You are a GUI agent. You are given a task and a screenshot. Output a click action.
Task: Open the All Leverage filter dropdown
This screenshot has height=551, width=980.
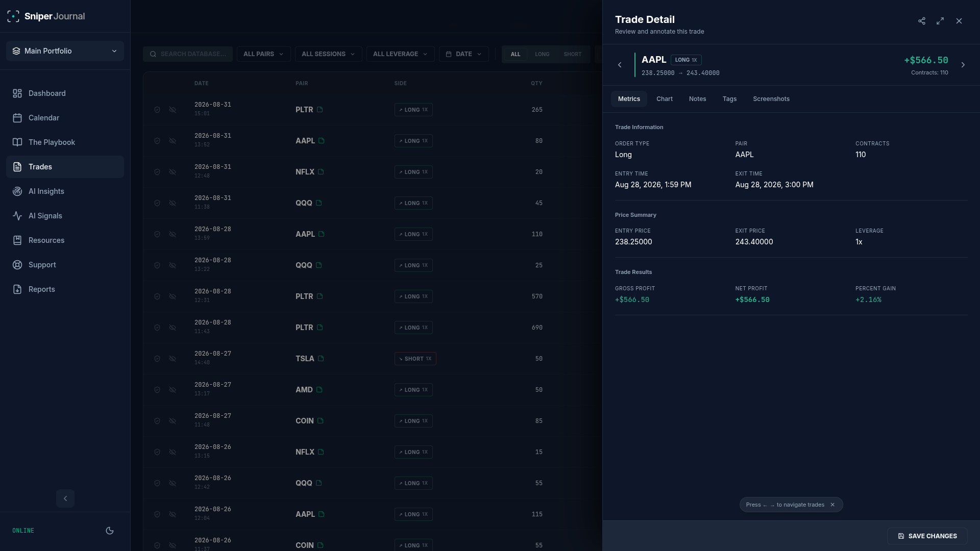[x=400, y=54]
